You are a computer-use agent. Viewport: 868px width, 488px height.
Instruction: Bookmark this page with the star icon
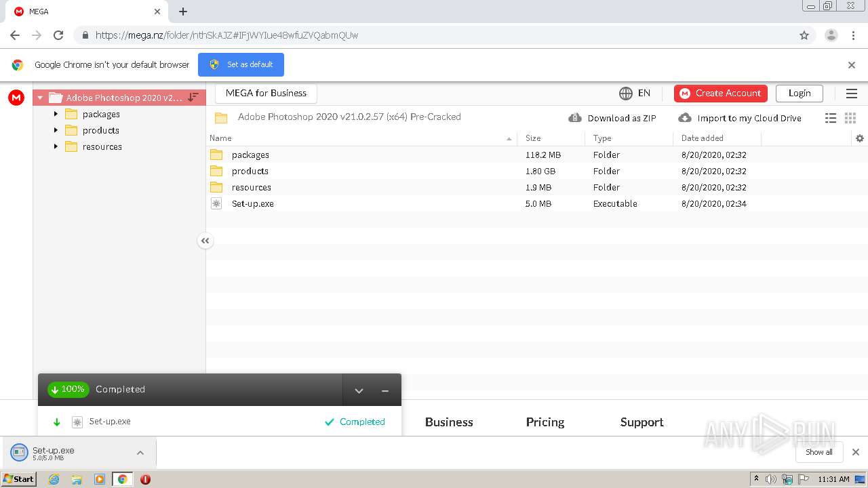[804, 35]
